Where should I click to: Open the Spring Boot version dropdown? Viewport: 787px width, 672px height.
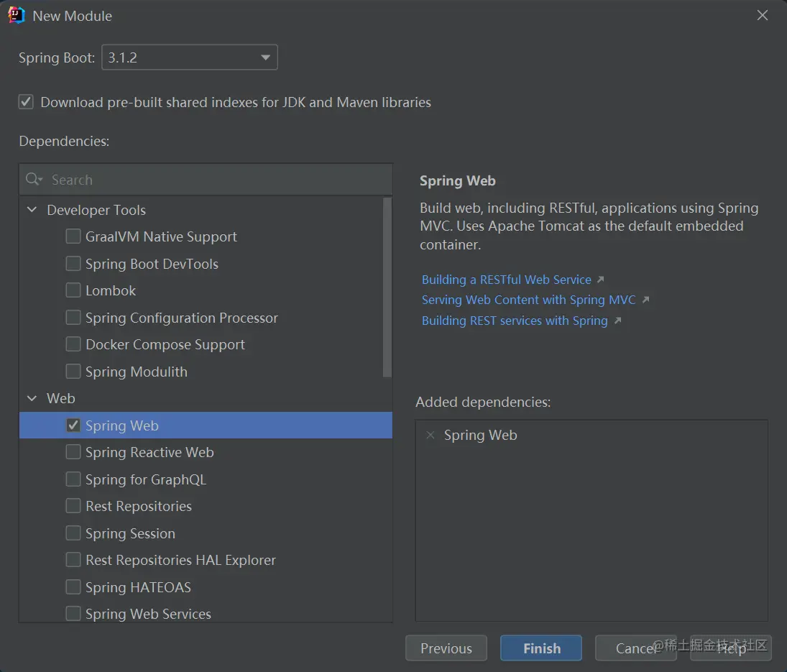click(x=190, y=57)
